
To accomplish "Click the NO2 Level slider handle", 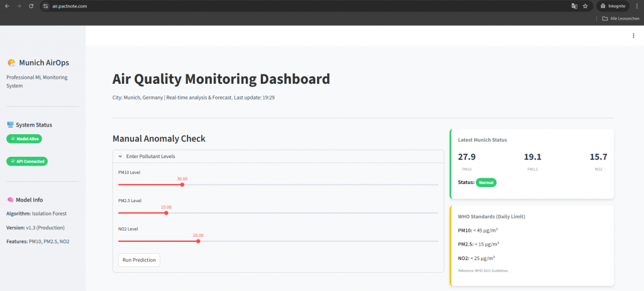I will [x=198, y=241].
